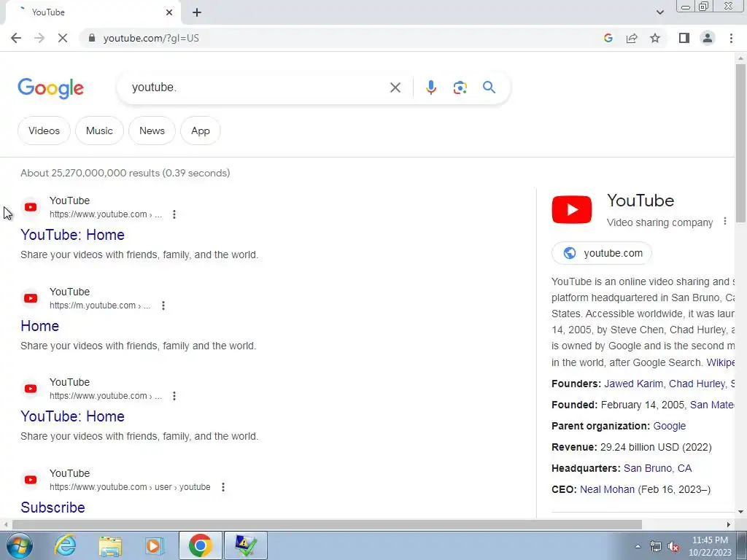The height and width of the screenshot is (560, 747).
Task: Open the Windows Start button
Action: (x=19, y=545)
